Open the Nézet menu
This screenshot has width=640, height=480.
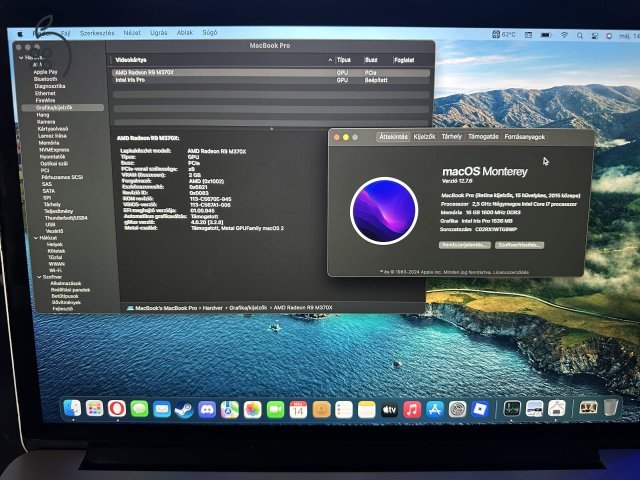click(132, 33)
